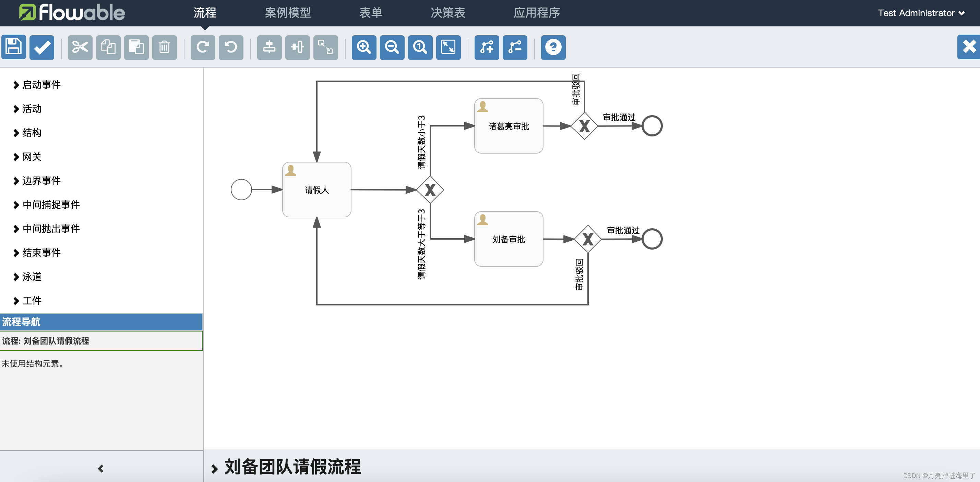Screen dimensions: 980x482
Task: Align elements horizontally using toolbar icon
Action: pyautogui.click(x=298, y=47)
